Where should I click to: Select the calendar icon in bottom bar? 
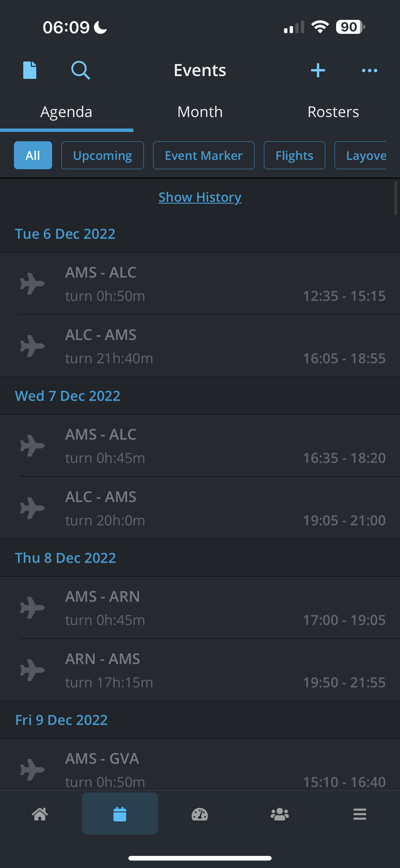pos(120,814)
